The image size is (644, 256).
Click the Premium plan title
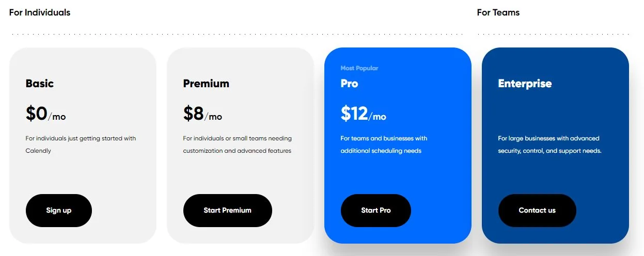pos(206,84)
